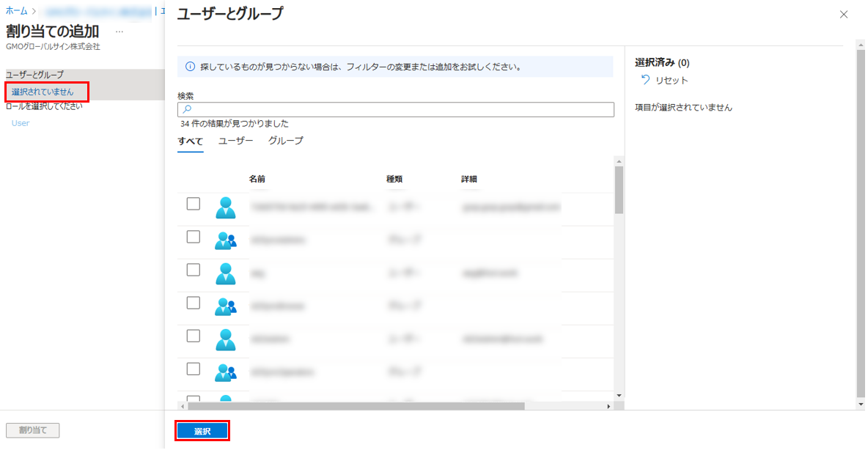Close the ユーザーとグループ panel
Screen dimensions: 868x450
click(x=843, y=15)
